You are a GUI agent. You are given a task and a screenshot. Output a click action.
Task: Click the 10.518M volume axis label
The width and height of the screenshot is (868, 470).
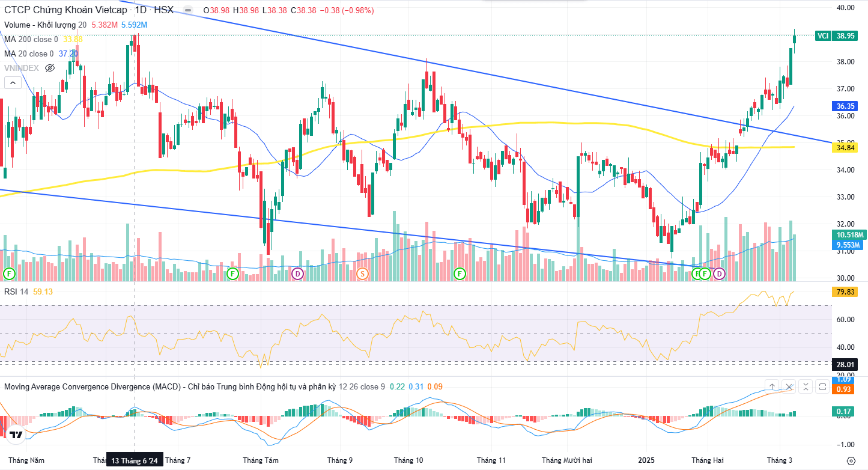coord(849,234)
